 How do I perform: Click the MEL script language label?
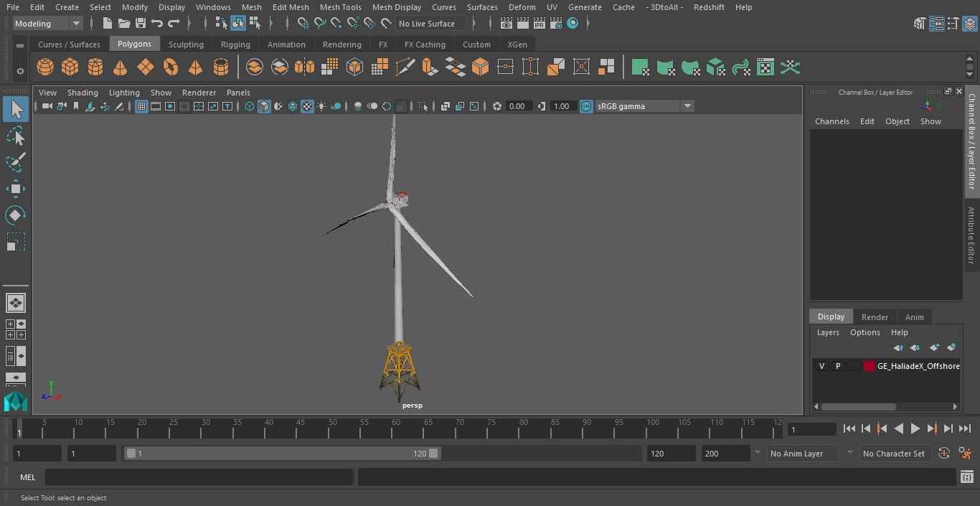pyautogui.click(x=28, y=477)
